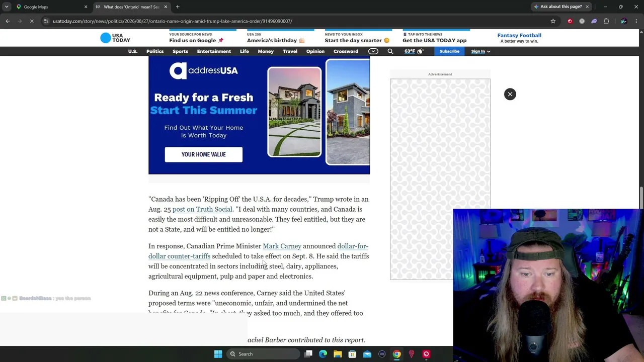644x362 pixels.
Task: Go to the Travel section
Action: (290, 51)
